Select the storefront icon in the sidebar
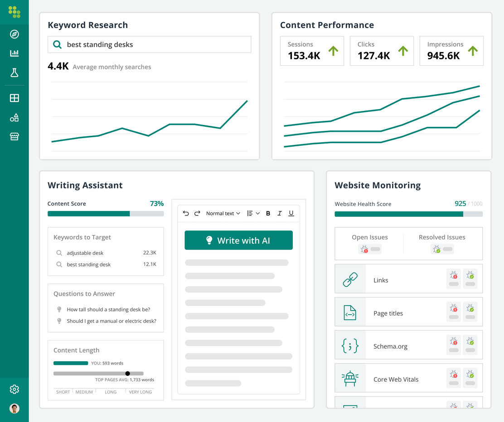Screen dimensions: 504x422 [x=14, y=136]
